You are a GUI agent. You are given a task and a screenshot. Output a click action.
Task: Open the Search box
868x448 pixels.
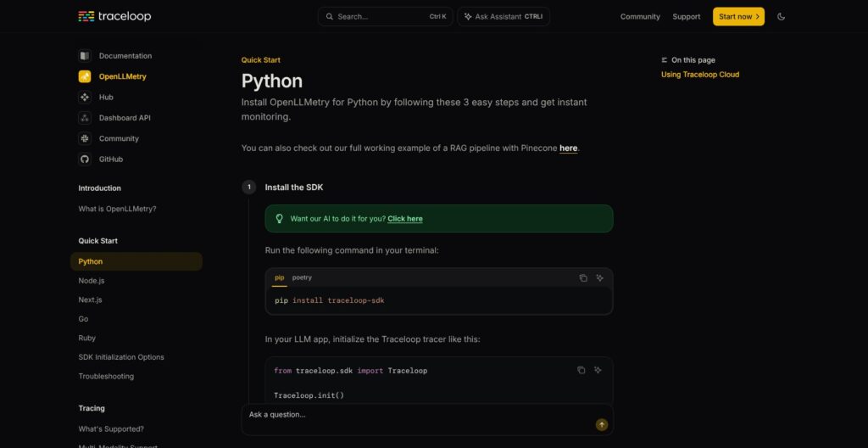coord(386,17)
